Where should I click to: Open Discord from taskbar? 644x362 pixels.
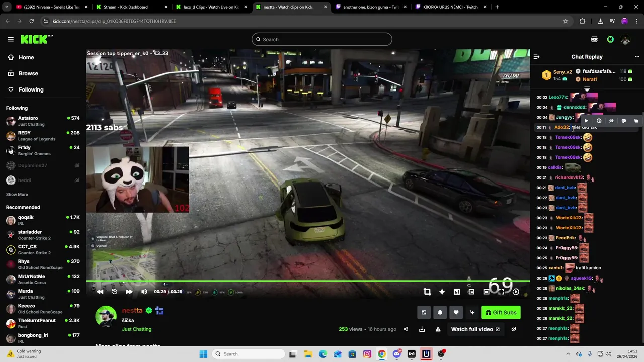click(397, 354)
